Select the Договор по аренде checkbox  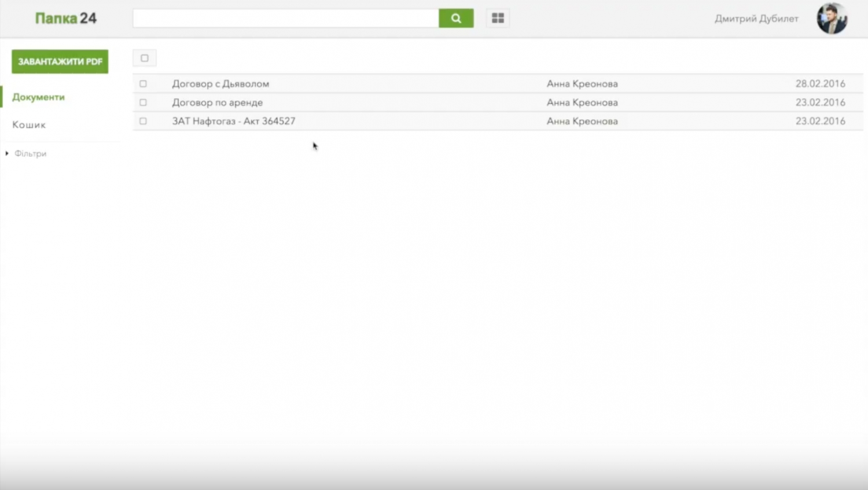click(143, 102)
